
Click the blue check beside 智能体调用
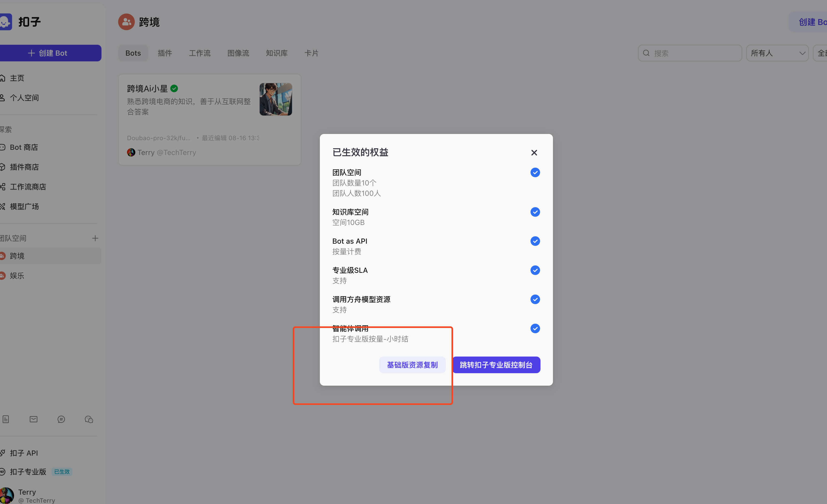(535, 329)
